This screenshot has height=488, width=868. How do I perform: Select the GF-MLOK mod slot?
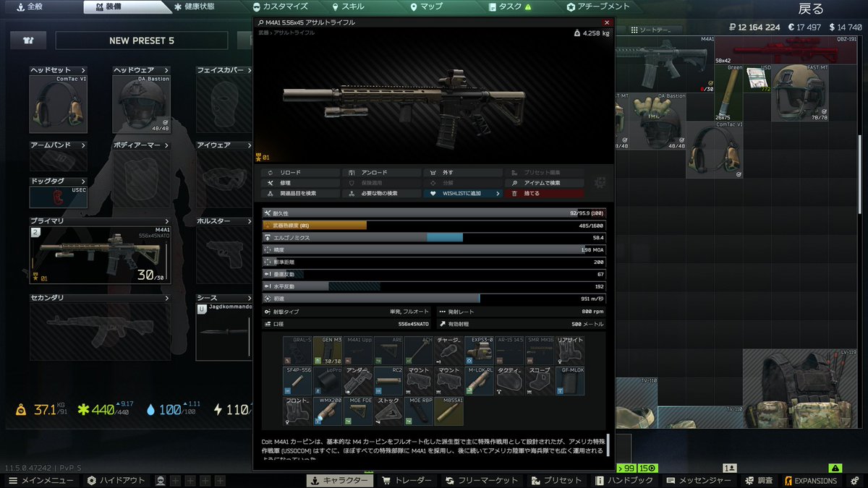coord(570,380)
